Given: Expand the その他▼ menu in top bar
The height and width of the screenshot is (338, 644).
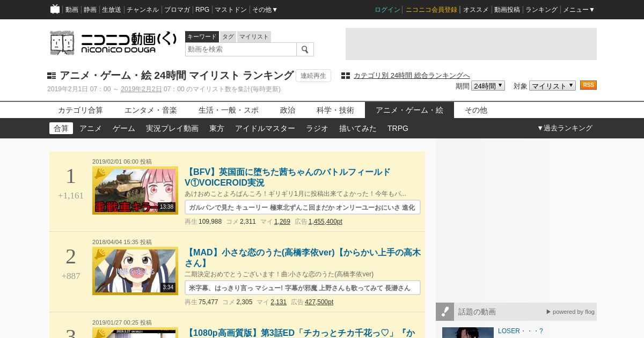Looking at the screenshot, I should tap(265, 10).
